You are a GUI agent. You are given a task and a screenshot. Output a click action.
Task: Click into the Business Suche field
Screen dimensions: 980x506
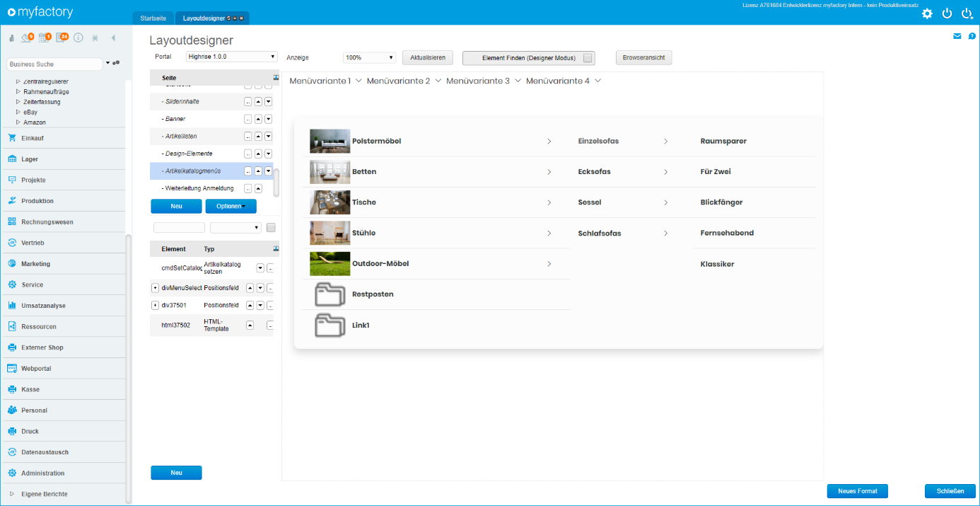tap(55, 64)
